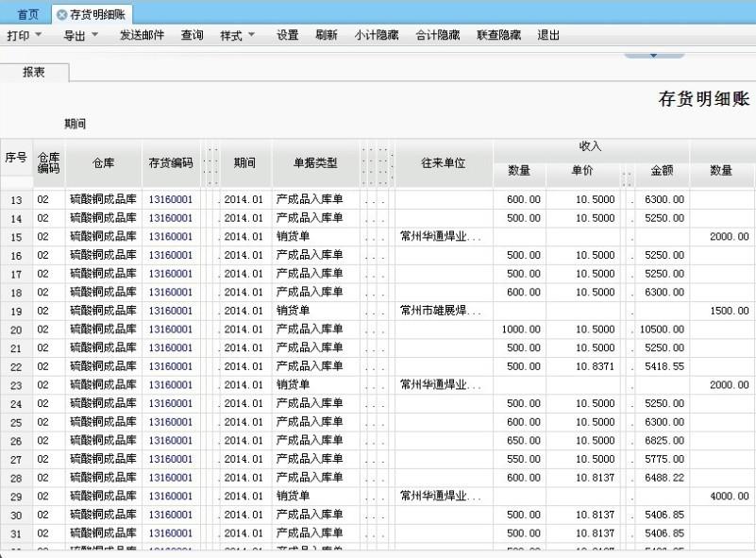Click the 存货编码 column header
Screen dimensions: 756x558
point(171,163)
